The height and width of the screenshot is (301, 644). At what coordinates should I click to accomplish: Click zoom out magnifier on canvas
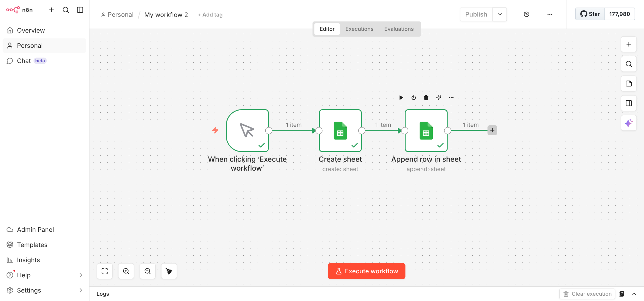click(x=147, y=271)
